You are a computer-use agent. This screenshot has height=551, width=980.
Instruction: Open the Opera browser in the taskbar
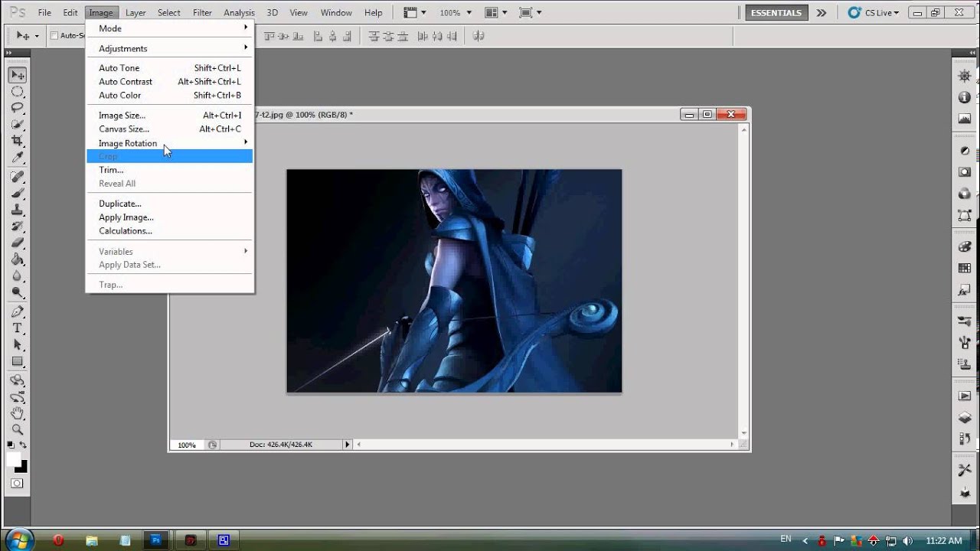(x=58, y=540)
